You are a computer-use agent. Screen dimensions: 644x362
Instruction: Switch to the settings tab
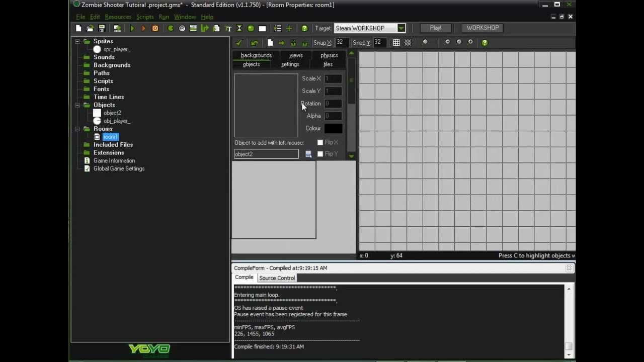coord(290,64)
